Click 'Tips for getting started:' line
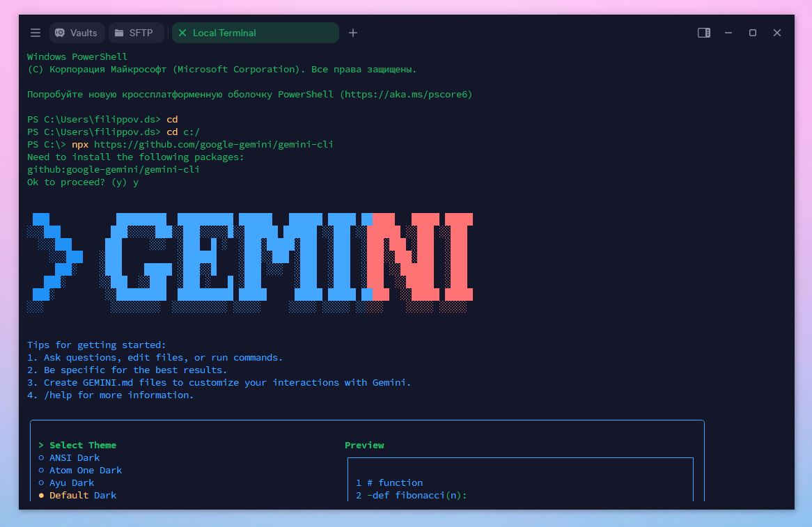 click(96, 345)
